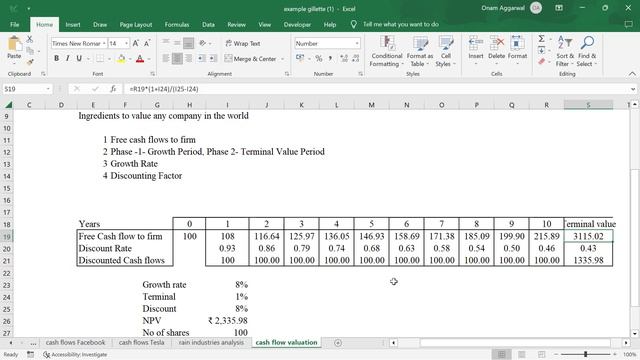Image resolution: width=640 pixels, height=360 pixels.
Task: Toggle Bold formatting
Action: [56, 59]
